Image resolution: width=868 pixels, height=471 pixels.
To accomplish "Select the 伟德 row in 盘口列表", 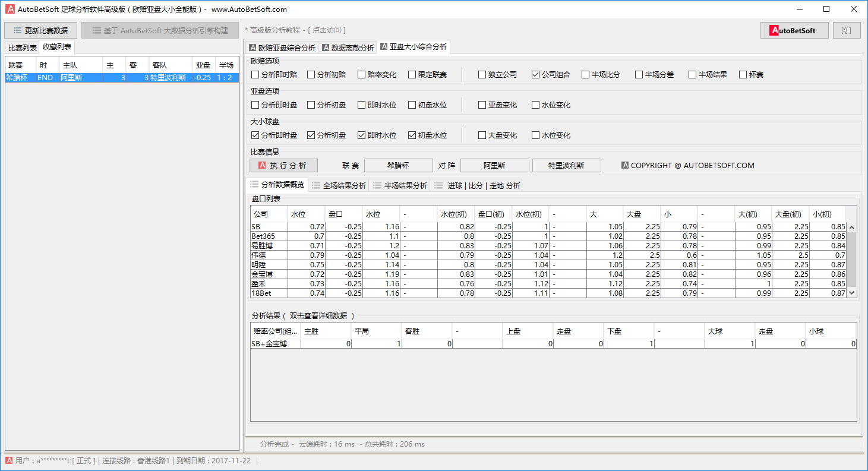I will (549, 255).
